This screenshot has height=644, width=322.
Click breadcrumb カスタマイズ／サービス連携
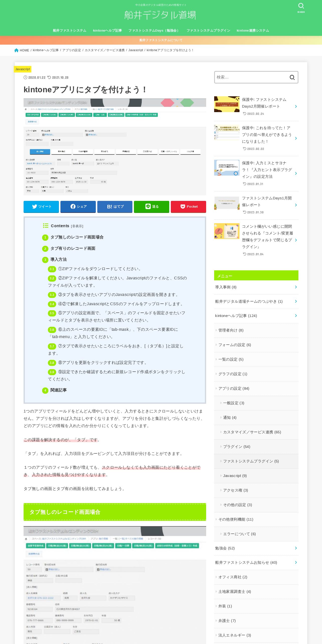[x=105, y=50]
